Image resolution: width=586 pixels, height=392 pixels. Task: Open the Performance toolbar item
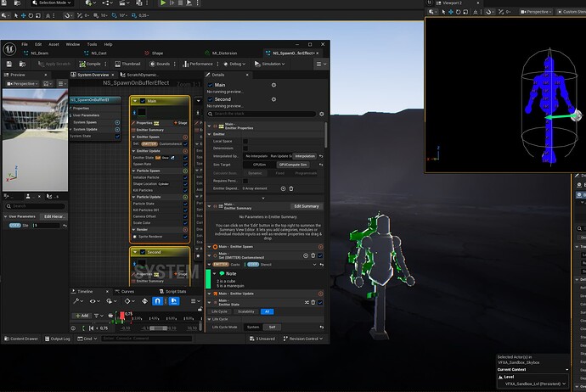(198, 64)
